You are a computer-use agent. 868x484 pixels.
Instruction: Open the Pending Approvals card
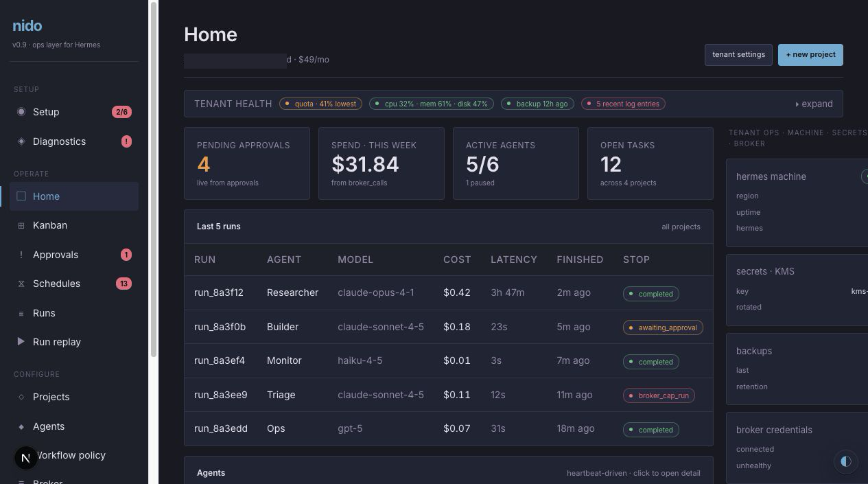(247, 163)
